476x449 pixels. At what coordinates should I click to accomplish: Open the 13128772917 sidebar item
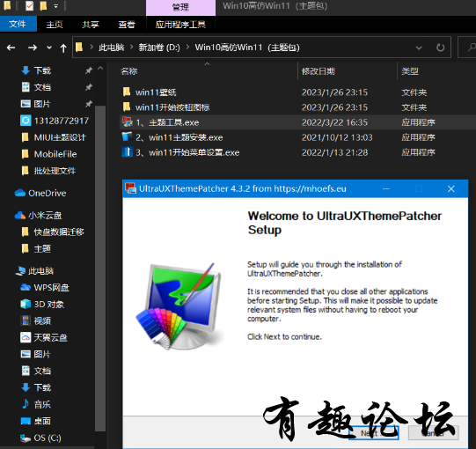[x=55, y=121]
